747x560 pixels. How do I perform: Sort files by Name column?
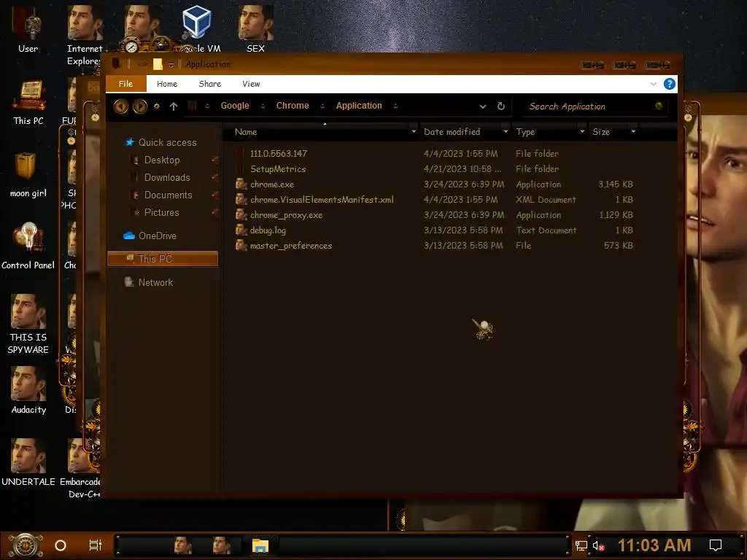[x=245, y=132]
